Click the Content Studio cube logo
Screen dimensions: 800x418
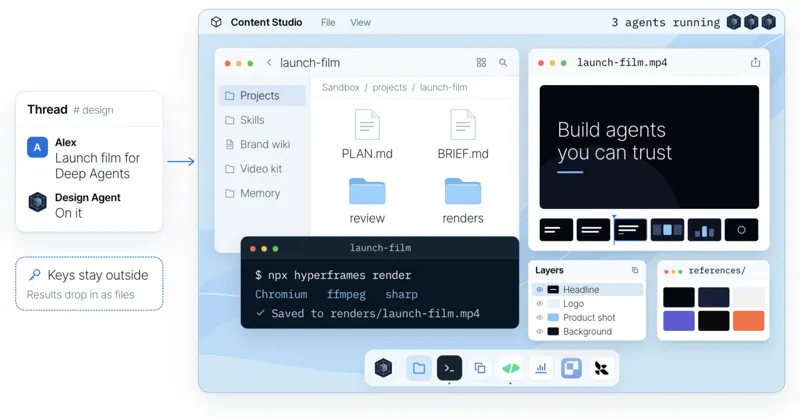coord(216,22)
